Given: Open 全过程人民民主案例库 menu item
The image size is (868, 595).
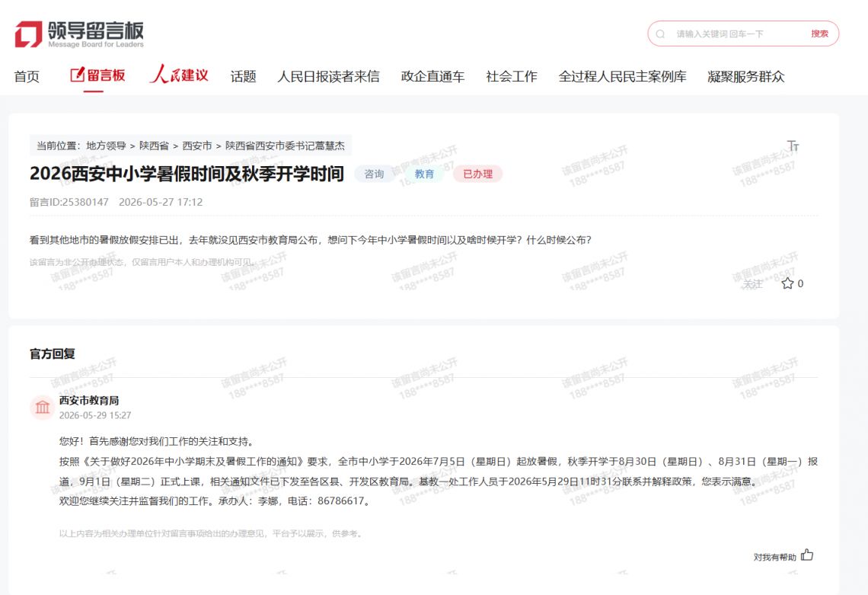Looking at the screenshot, I should pos(622,76).
